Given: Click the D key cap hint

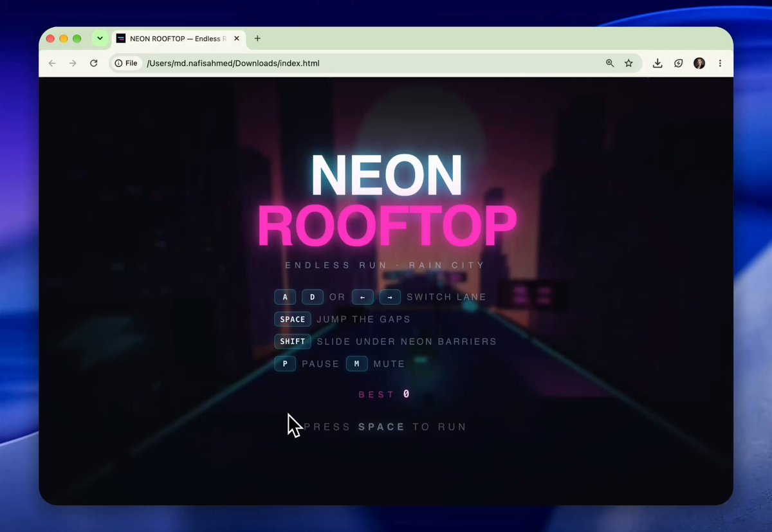Looking at the screenshot, I should 313,297.
